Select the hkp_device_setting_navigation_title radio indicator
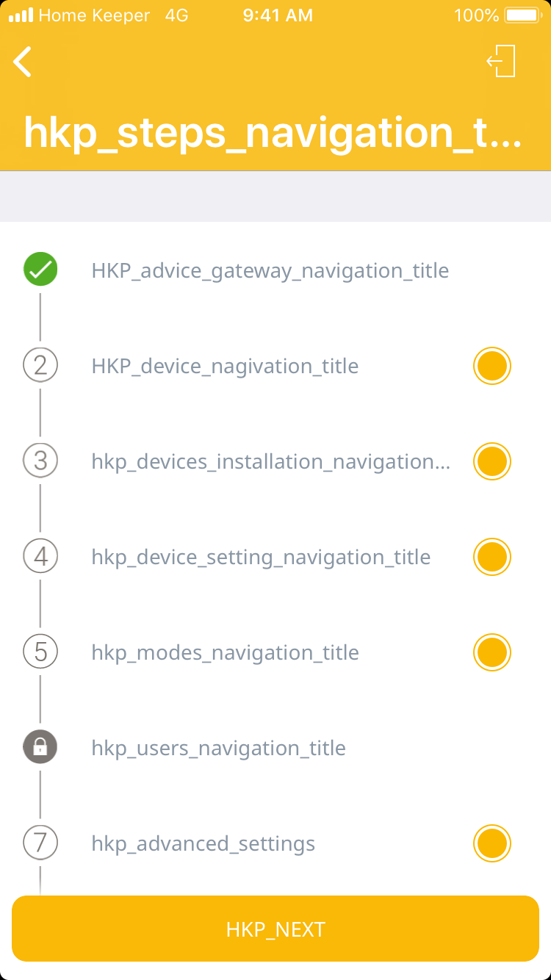This screenshot has width=551, height=980. point(491,557)
